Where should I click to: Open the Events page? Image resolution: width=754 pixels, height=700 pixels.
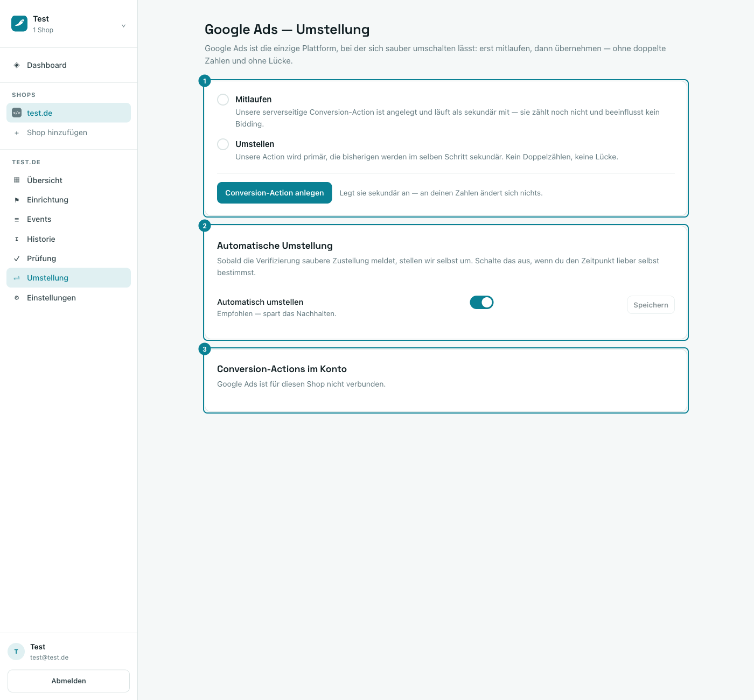click(68, 219)
